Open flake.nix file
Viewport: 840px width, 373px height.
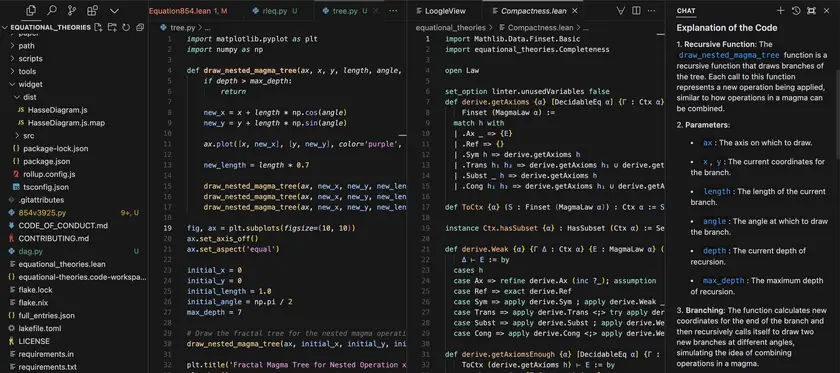click(74, 303)
